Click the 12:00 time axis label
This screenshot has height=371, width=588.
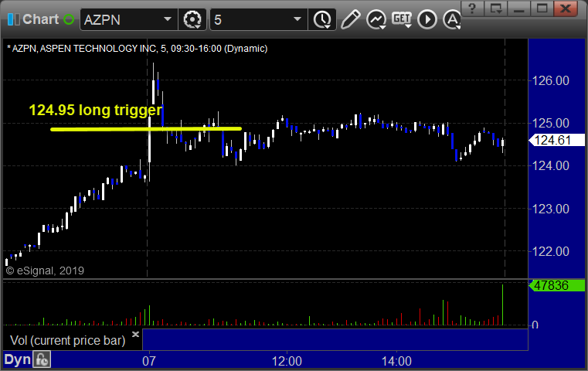coord(287,361)
